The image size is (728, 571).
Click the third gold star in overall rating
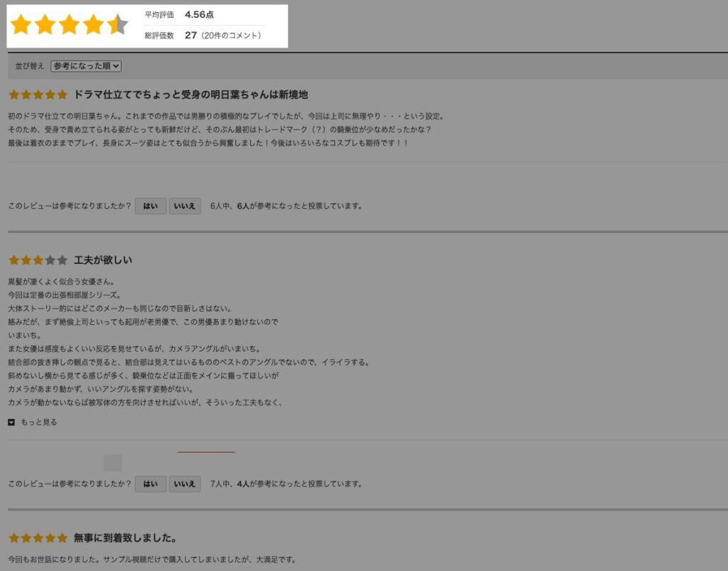point(69,25)
